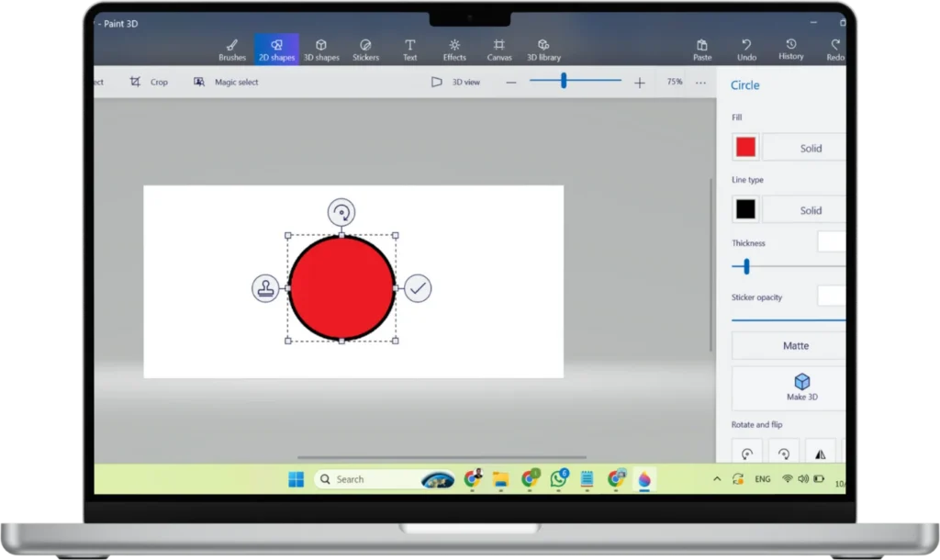Switch to the 2D shapes tab
The height and width of the screenshot is (560, 940).
click(276, 50)
